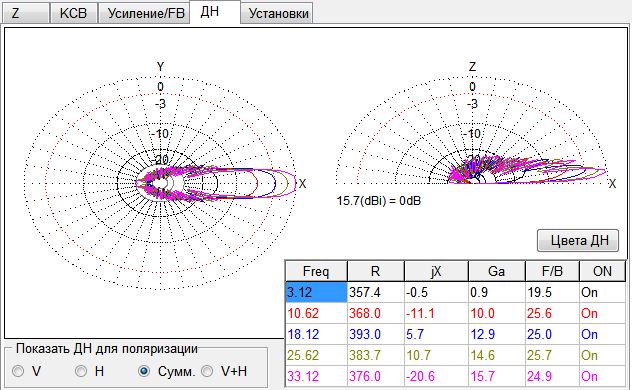632x390 pixels.
Task: Switch to the Z tab
Action: coord(26,13)
